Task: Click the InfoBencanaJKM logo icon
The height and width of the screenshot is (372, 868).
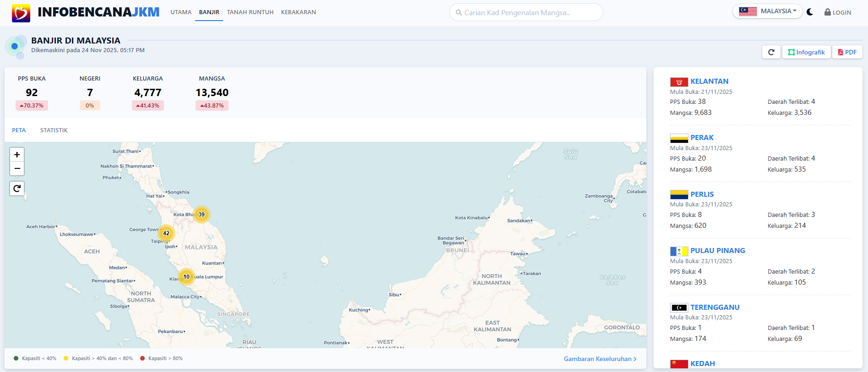Action: [x=21, y=13]
